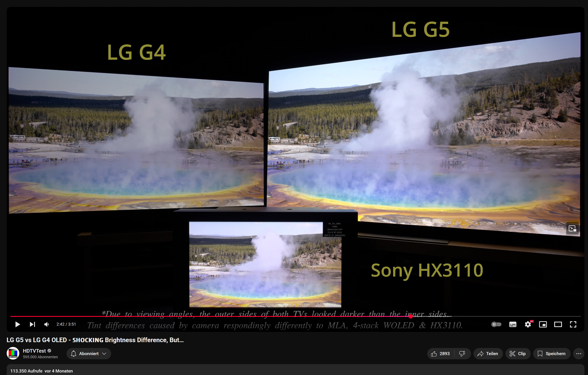The image size is (588, 375).
Task: Open HDTVTest channel avatar
Action: click(13, 353)
